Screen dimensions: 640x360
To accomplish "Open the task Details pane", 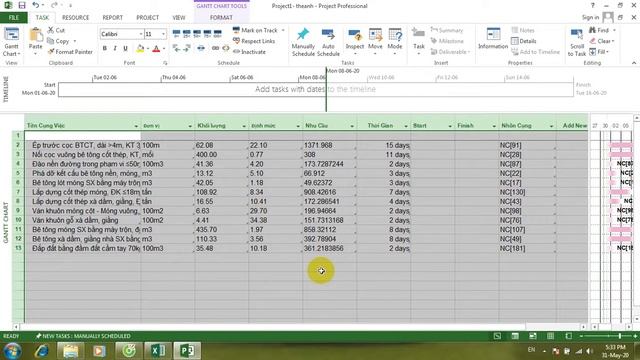I will [x=524, y=41].
